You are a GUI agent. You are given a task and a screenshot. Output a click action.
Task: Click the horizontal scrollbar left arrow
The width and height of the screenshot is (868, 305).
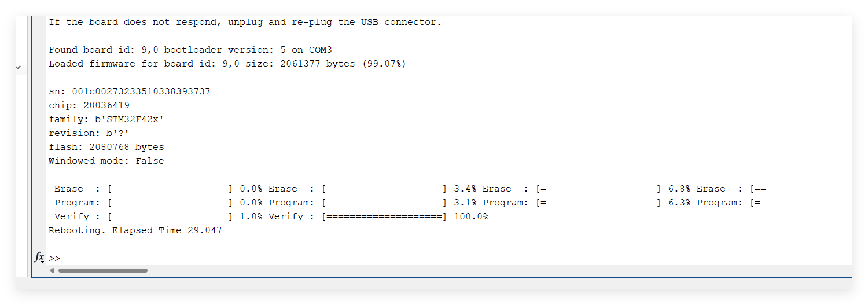(52, 270)
